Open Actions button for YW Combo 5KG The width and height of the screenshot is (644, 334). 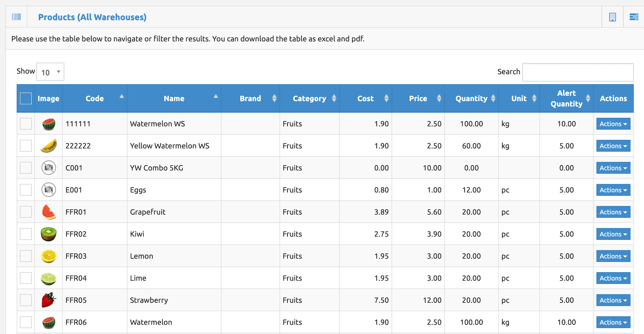pyautogui.click(x=613, y=168)
